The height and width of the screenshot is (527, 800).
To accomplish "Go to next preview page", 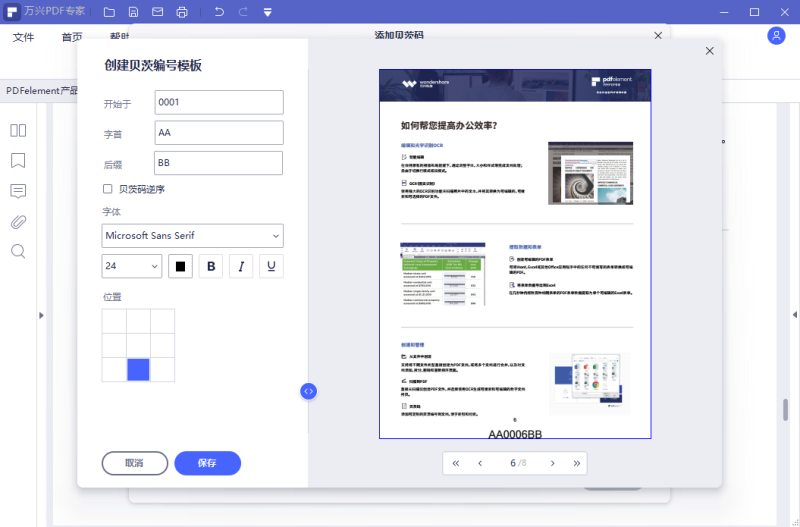I will tap(553, 463).
